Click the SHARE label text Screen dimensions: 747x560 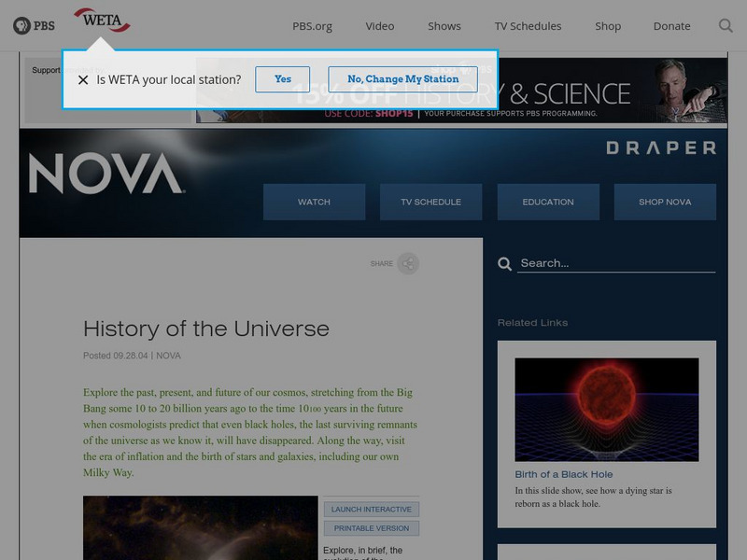pyautogui.click(x=382, y=263)
